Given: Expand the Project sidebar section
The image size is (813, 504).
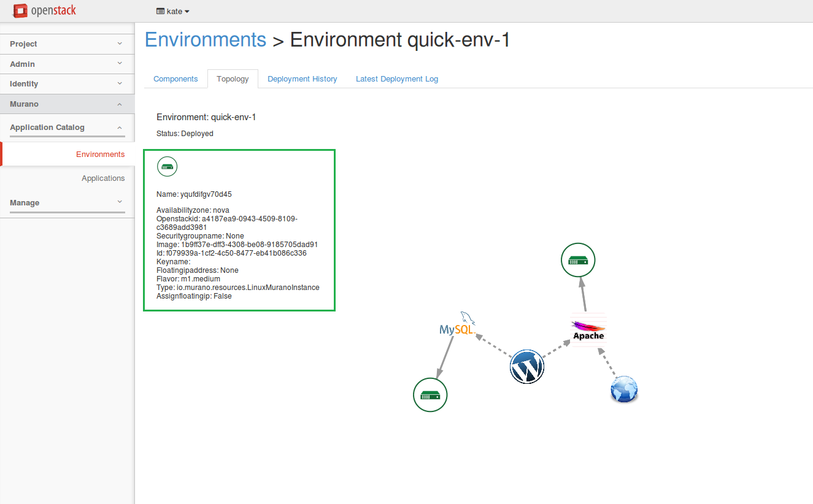Looking at the screenshot, I should pyautogui.click(x=67, y=44).
